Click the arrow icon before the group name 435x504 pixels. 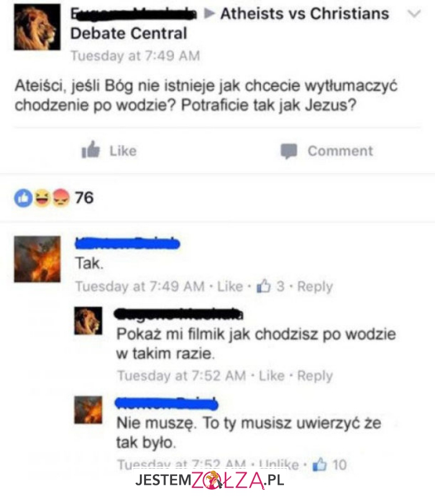(x=209, y=14)
